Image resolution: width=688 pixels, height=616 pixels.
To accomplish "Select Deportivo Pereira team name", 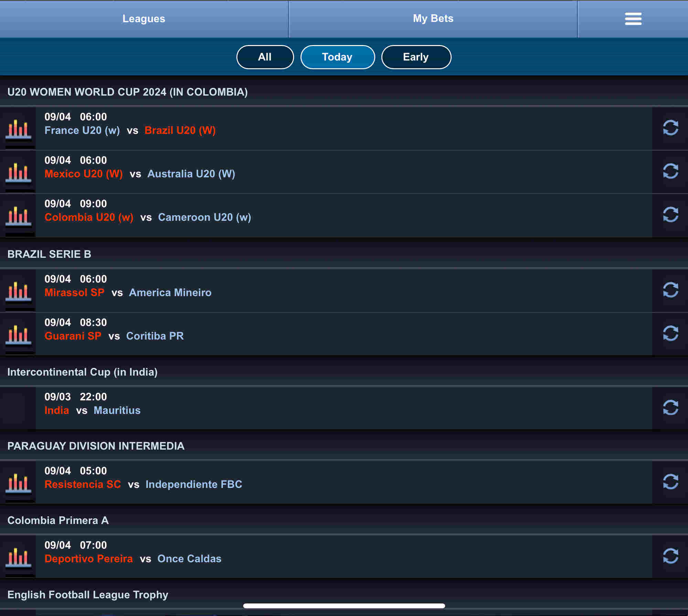I will (88, 559).
